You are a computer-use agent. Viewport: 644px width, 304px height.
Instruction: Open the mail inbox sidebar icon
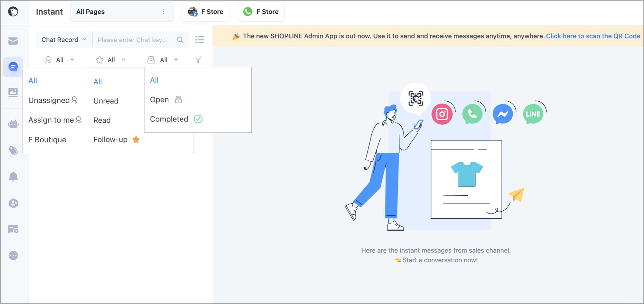pyautogui.click(x=13, y=41)
